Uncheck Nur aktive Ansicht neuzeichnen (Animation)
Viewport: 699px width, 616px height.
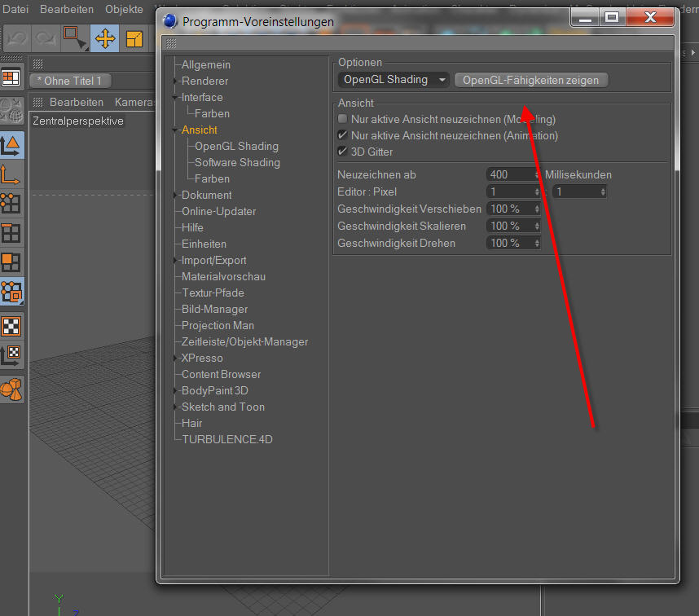pyautogui.click(x=342, y=134)
